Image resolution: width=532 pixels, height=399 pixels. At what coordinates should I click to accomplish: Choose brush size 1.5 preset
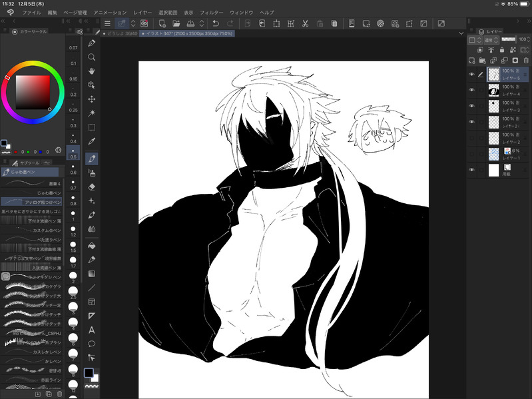(x=73, y=246)
